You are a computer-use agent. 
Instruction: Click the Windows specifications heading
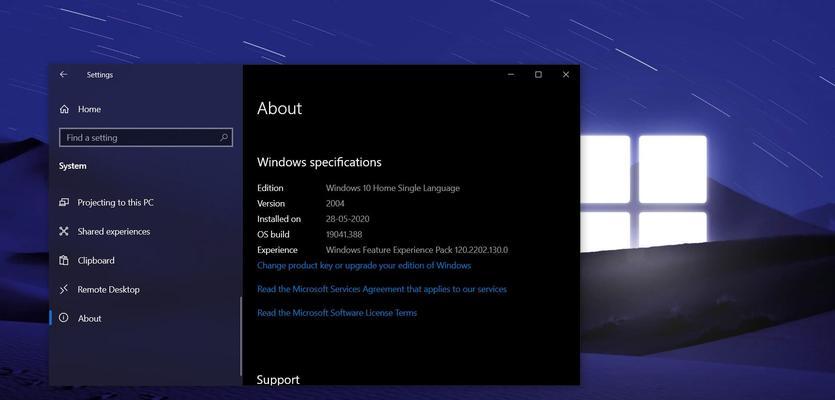coord(319,162)
